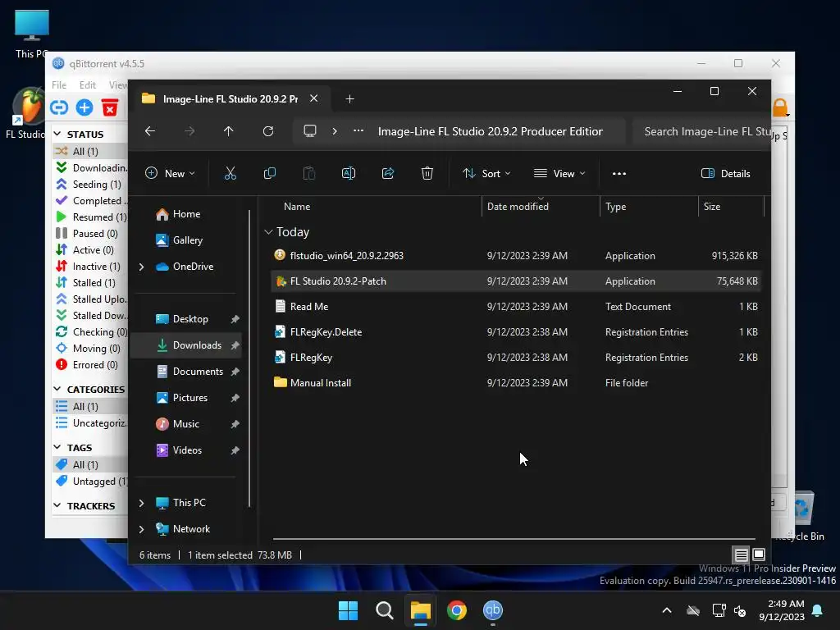Click qBittorrent icon in the taskbar
The width and height of the screenshot is (840, 630).
point(493,610)
